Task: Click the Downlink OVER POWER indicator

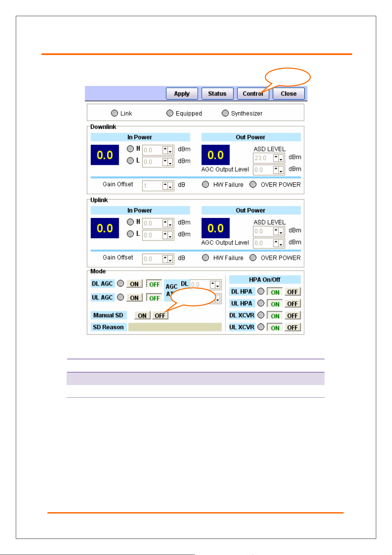Action: tap(253, 184)
